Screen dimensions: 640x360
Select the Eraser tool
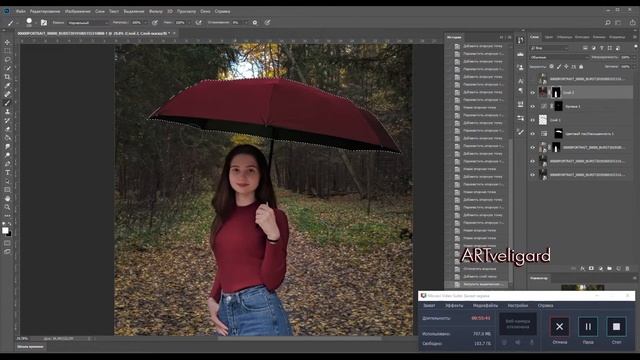tap(7, 129)
